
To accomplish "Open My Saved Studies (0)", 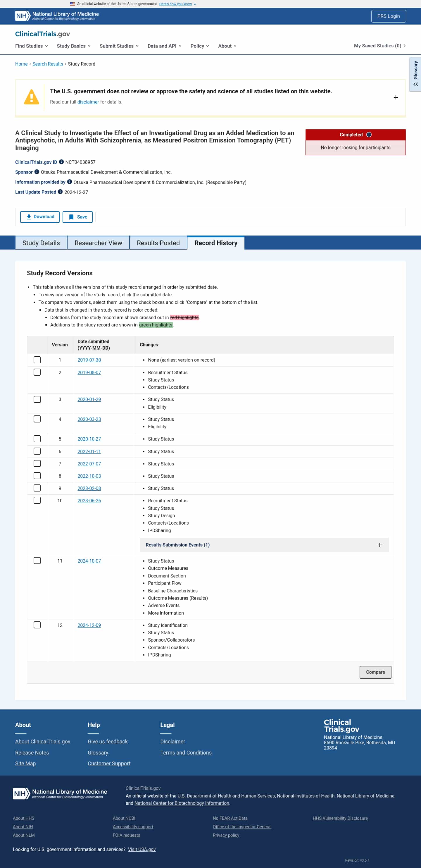I will [x=379, y=46].
